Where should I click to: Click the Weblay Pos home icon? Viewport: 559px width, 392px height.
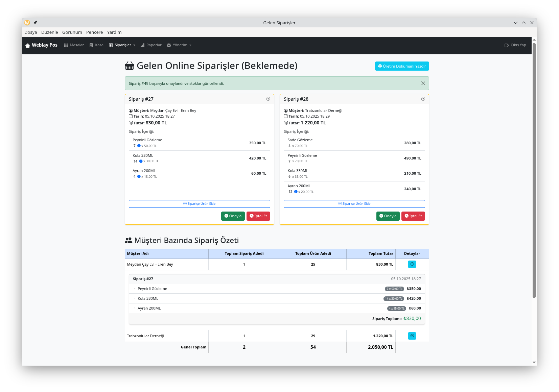pyautogui.click(x=28, y=45)
